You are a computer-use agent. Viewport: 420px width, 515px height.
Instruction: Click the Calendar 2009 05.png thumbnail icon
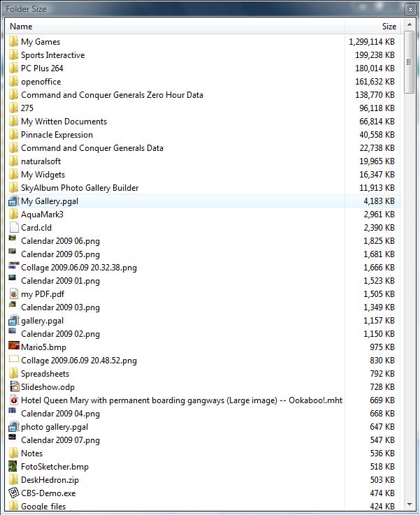coord(13,252)
